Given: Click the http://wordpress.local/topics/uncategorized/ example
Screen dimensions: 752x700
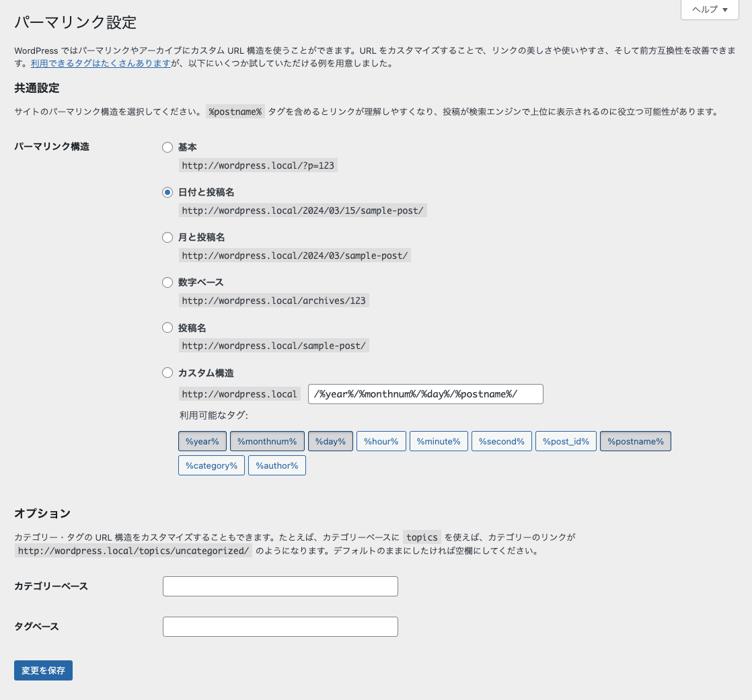Looking at the screenshot, I should coord(133,551).
